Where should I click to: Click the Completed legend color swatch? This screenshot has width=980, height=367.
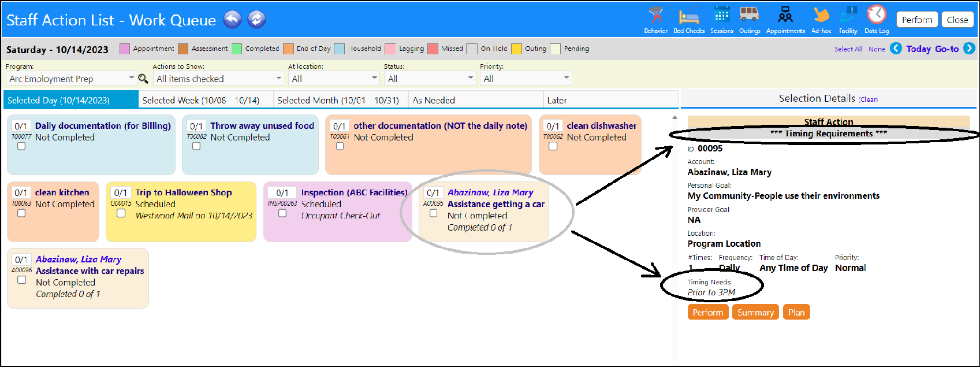(237, 49)
